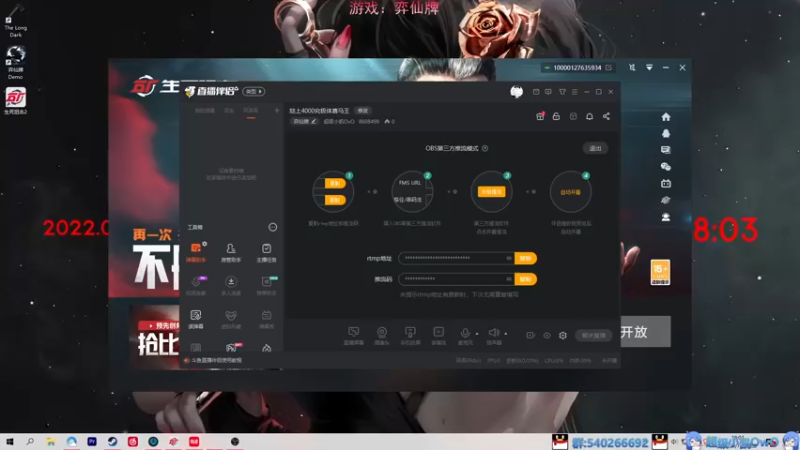Click the grey go-live button at bottom right

(x=593, y=335)
